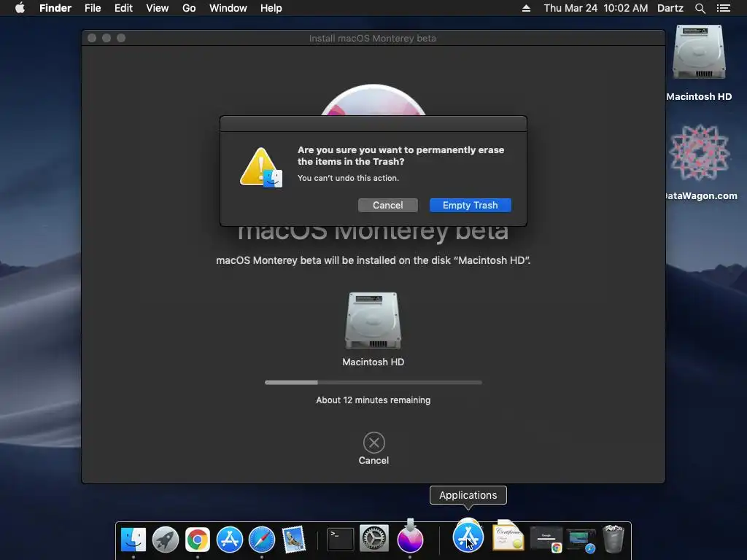Click macOS Monterey installer dock icon

pos(410,539)
